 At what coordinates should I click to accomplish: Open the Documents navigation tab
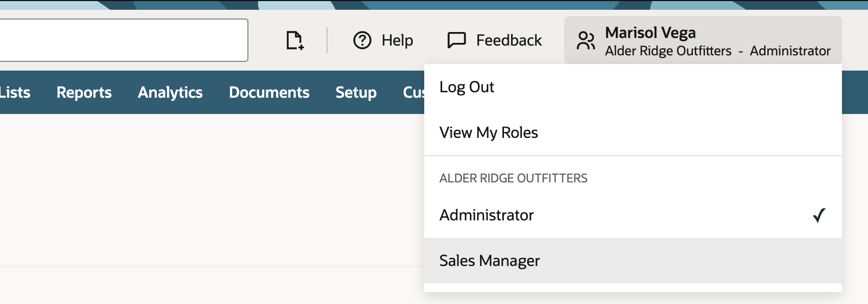[x=269, y=92]
